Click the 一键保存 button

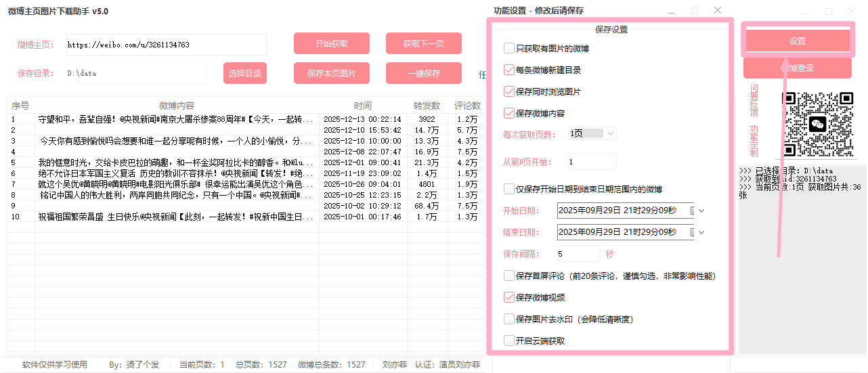tap(424, 73)
